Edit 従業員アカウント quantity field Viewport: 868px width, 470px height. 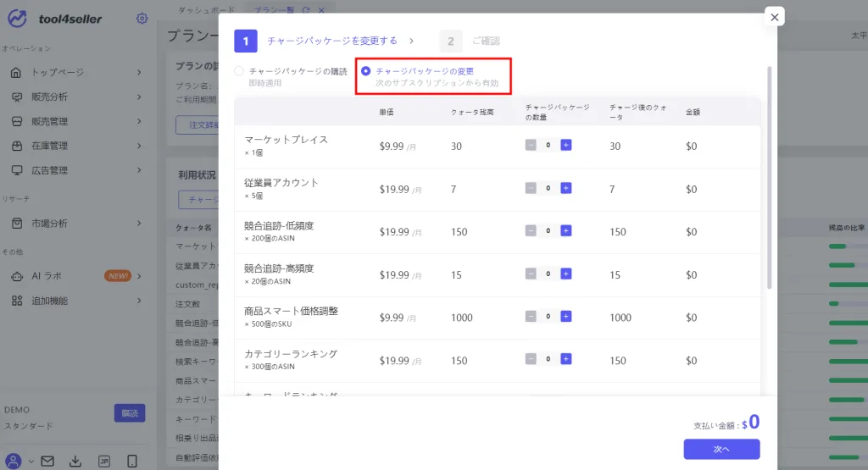click(x=548, y=188)
